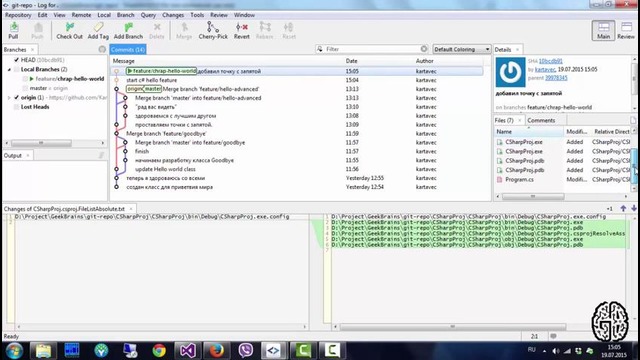This screenshot has width=640, height=360.
Task: Collapse the Local Branches node
Action: [9, 69]
